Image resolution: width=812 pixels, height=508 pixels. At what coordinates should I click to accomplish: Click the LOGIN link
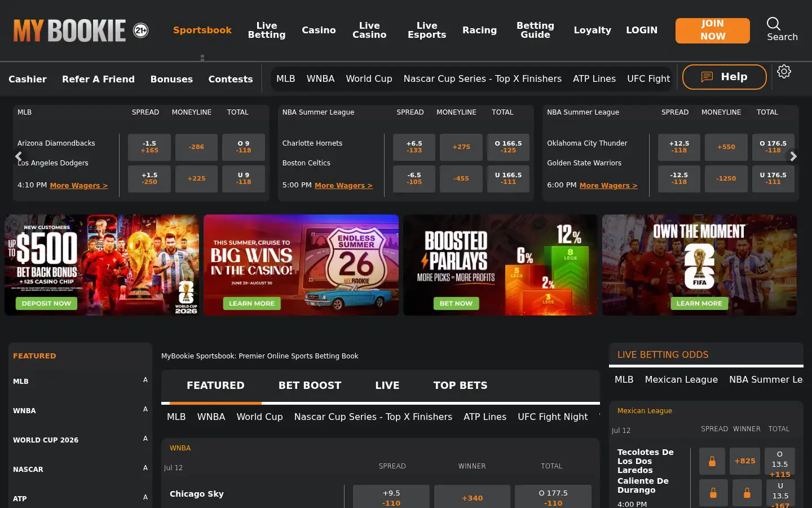point(642,30)
